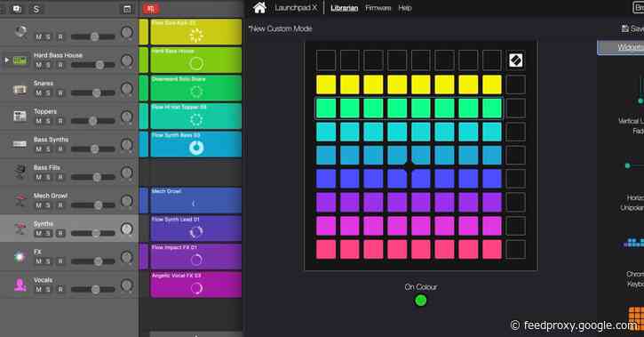Click the pan knob on Mech Growl track
The image size is (644, 337).
(x=126, y=201)
